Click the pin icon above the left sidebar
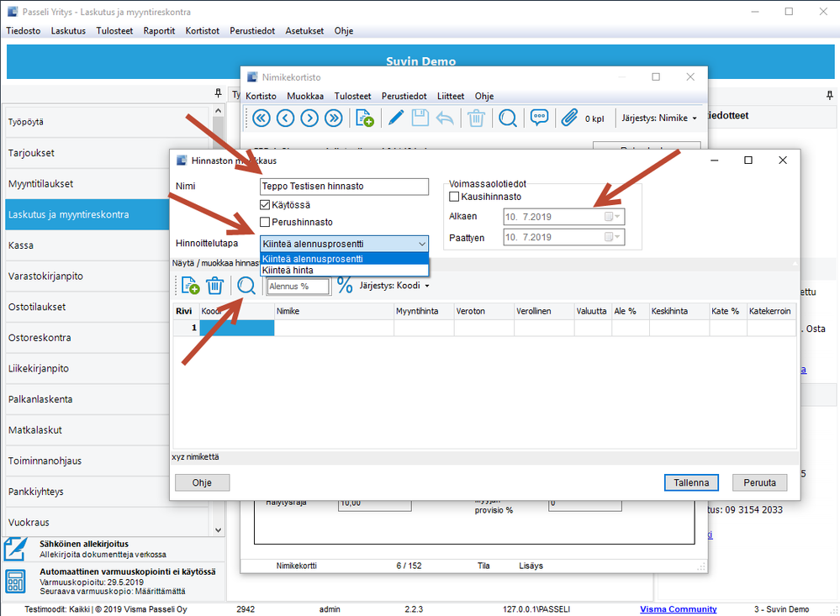Screen dimensions: 840x616 (218, 93)
